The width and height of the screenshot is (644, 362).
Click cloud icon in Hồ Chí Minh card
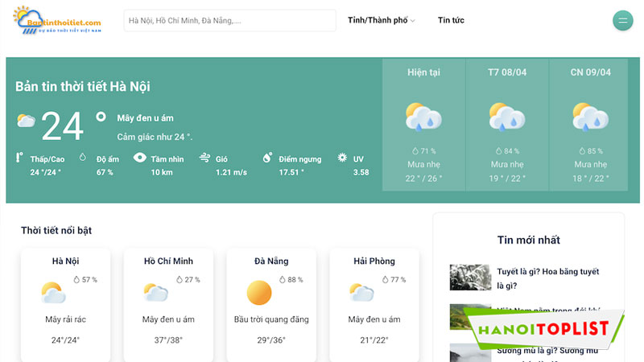[x=155, y=292]
